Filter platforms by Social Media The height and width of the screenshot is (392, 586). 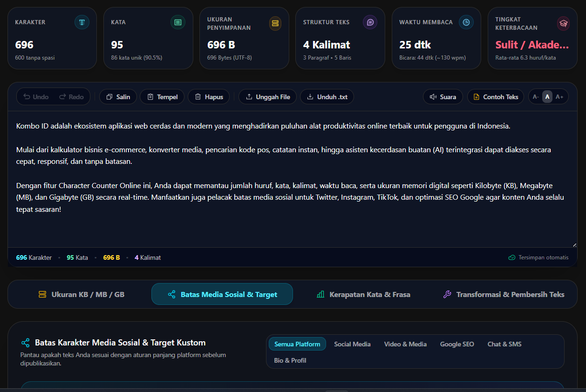click(352, 344)
